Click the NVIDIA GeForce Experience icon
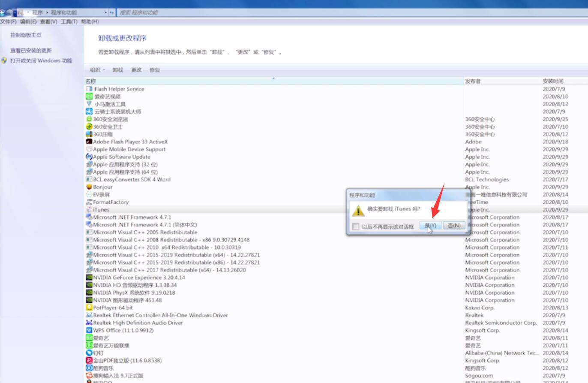The height and width of the screenshot is (383, 588). pyautogui.click(x=89, y=277)
